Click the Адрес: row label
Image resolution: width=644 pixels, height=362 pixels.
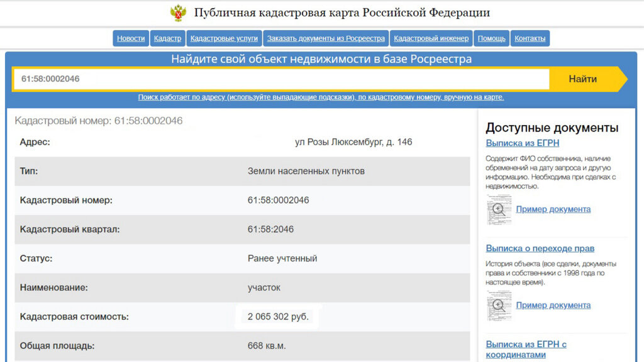point(35,142)
